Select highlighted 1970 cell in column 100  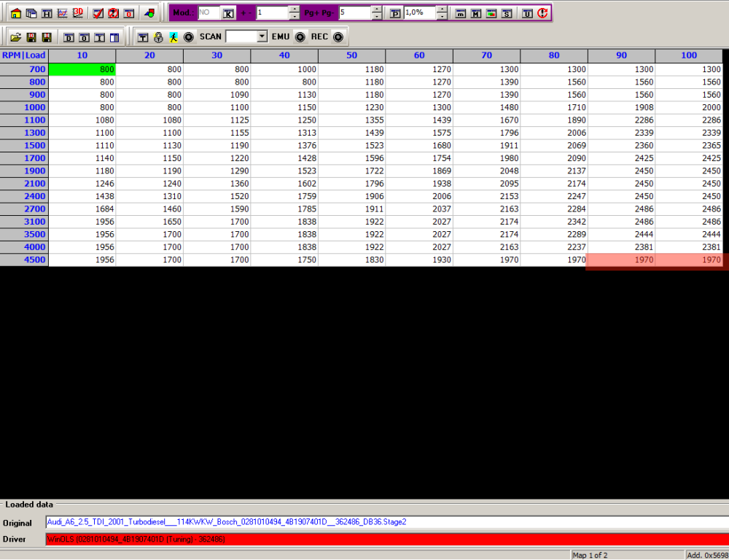coord(689,260)
